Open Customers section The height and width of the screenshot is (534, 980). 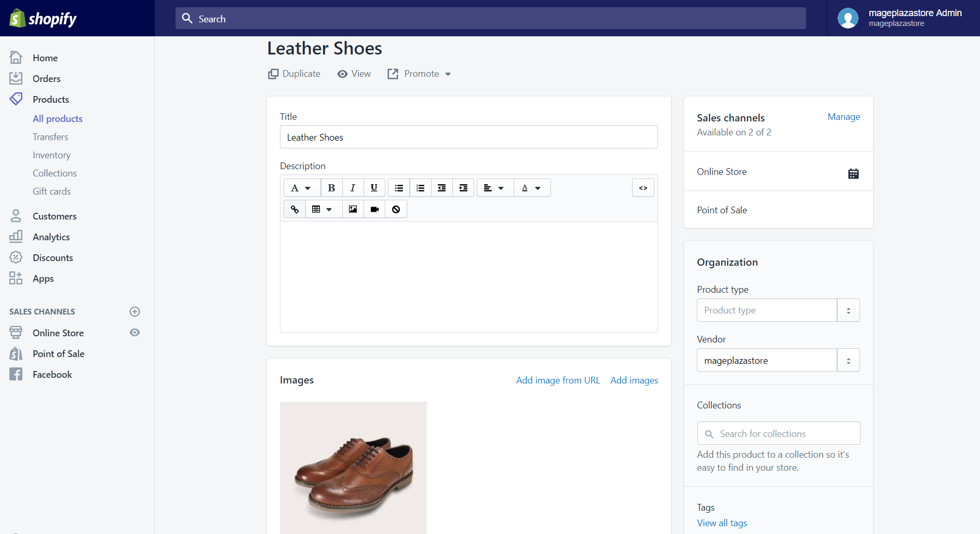[x=55, y=216]
